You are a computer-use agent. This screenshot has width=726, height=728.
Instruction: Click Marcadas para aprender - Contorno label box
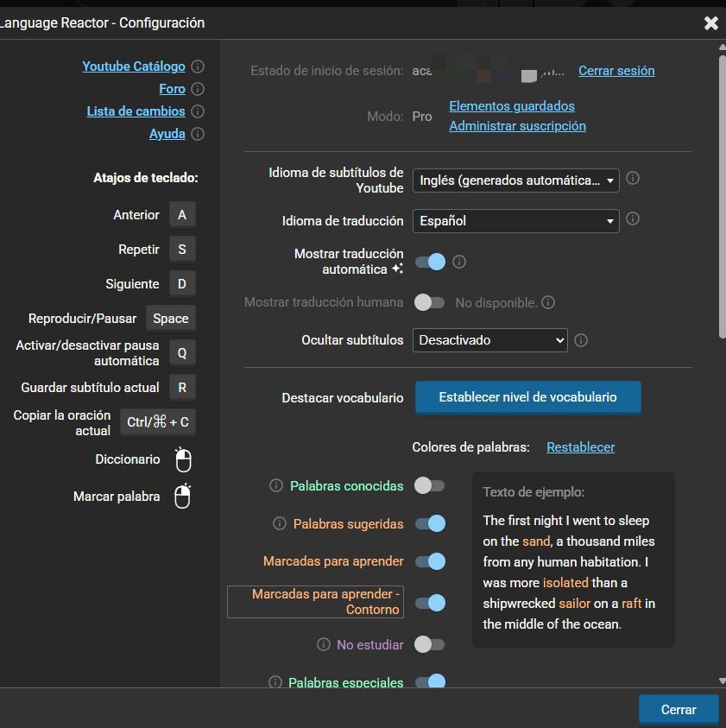pyautogui.click(x=315, y=602)
